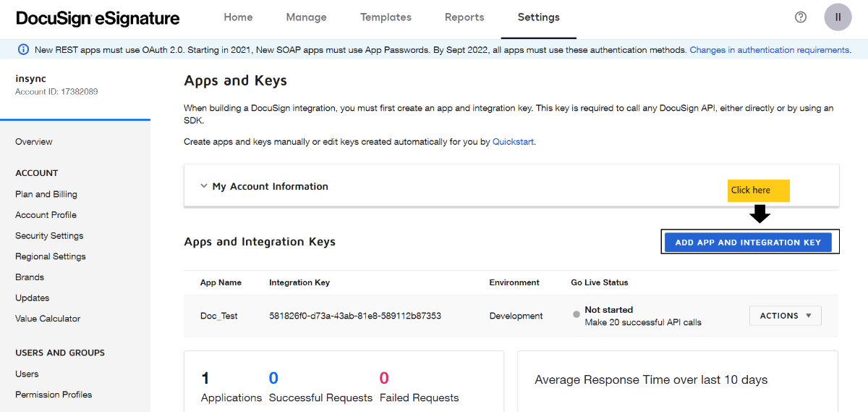Viewport: 868px width, 412px height.
Task: Click the Successful Requests count
Action: (x=273, y=378)
